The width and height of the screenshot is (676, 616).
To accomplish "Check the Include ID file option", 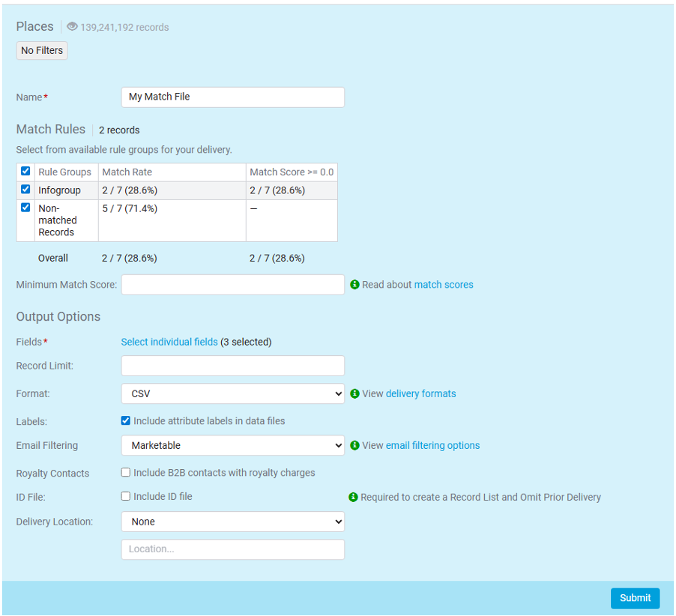I will (x=126, y=496).
